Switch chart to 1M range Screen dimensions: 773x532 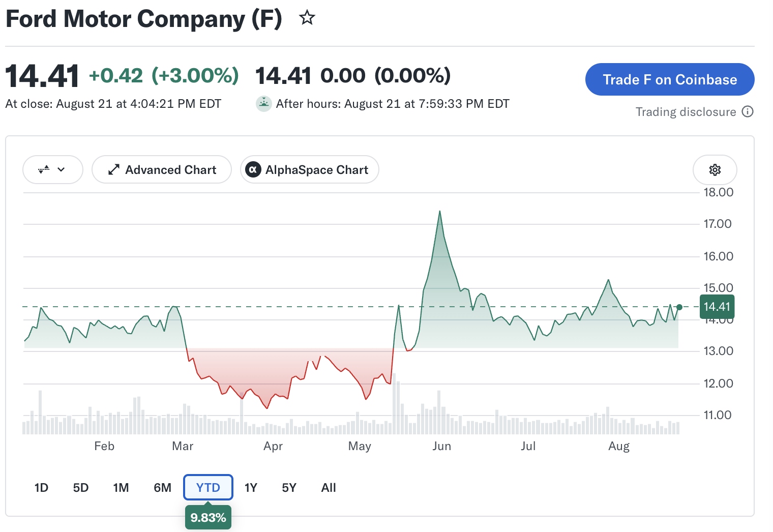click(x=121, y=488)
